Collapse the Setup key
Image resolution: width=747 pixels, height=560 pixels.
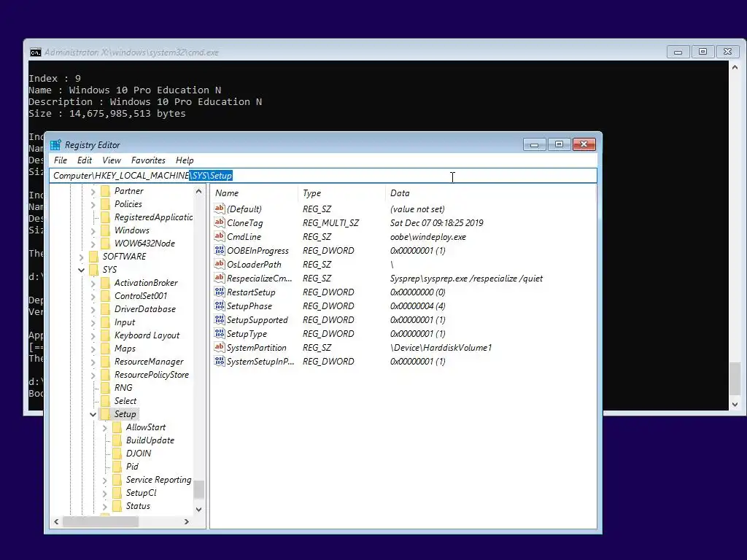[x=93, y=414]
